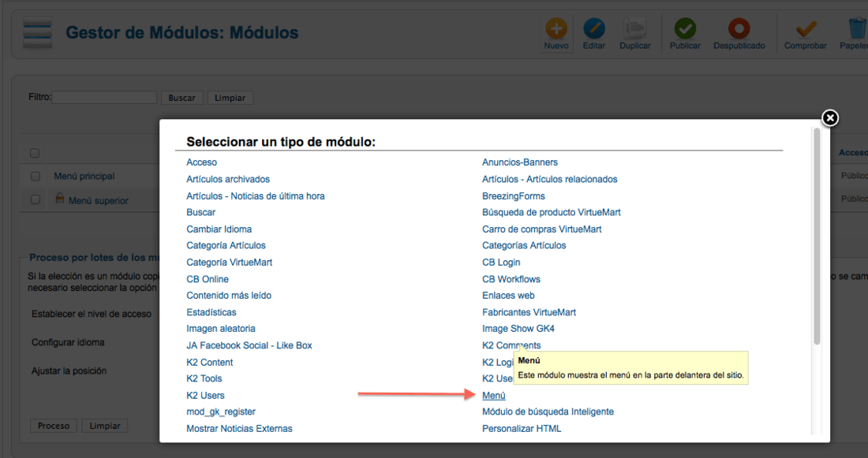This screenshot has height=458, width=868.
Task: Select Búsqueda de producto VirtueMart
Action: 552,212
